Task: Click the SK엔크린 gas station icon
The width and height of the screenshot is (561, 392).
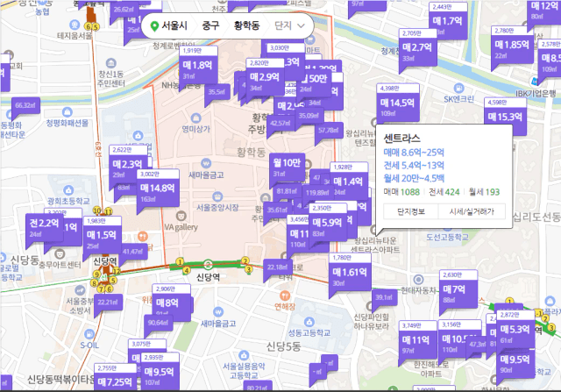Action: 458,88
